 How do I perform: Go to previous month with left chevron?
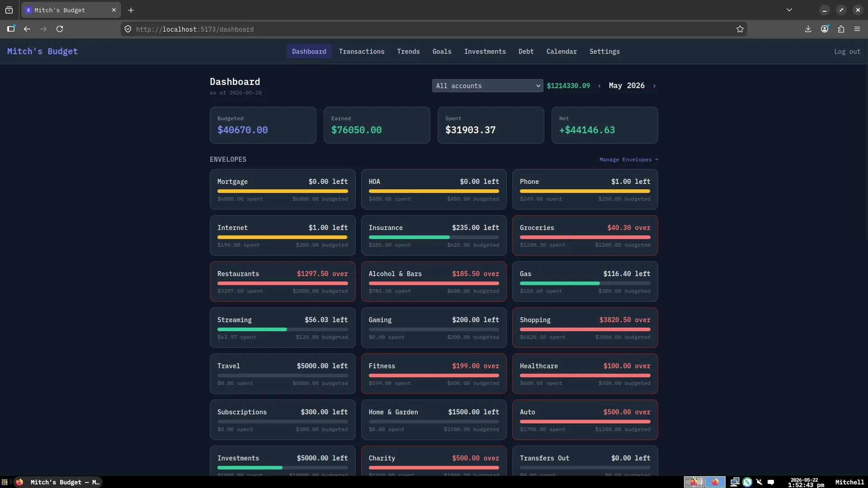click(599, 86)
